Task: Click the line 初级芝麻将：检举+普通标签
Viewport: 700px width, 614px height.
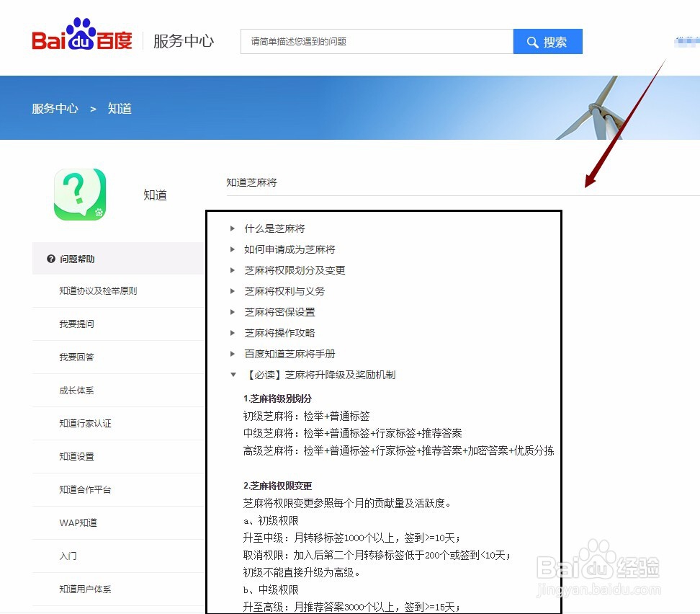Action: (307, 416)
